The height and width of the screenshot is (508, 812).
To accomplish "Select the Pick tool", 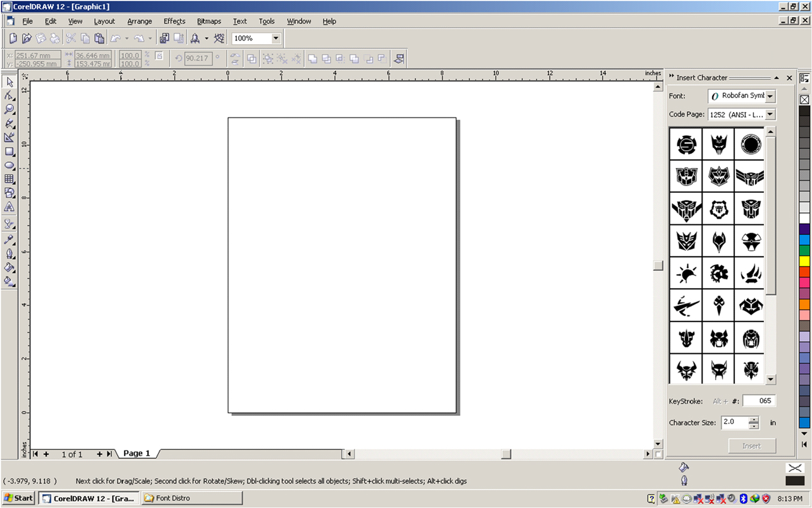I will click(x=9, y=82).
